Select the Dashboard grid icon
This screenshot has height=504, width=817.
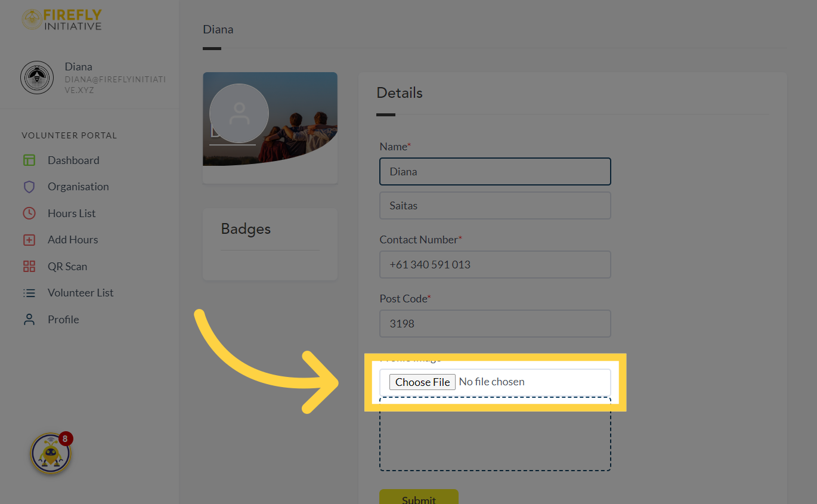click(29, 160)
